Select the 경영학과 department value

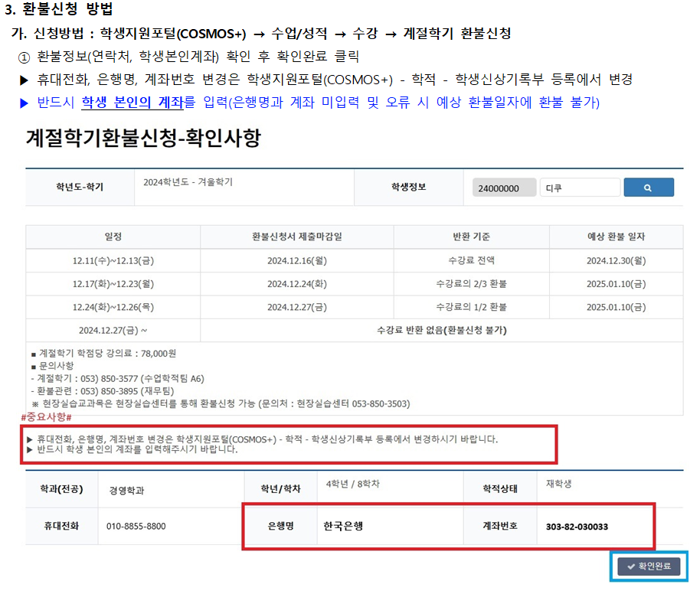[x=127, y=490]
